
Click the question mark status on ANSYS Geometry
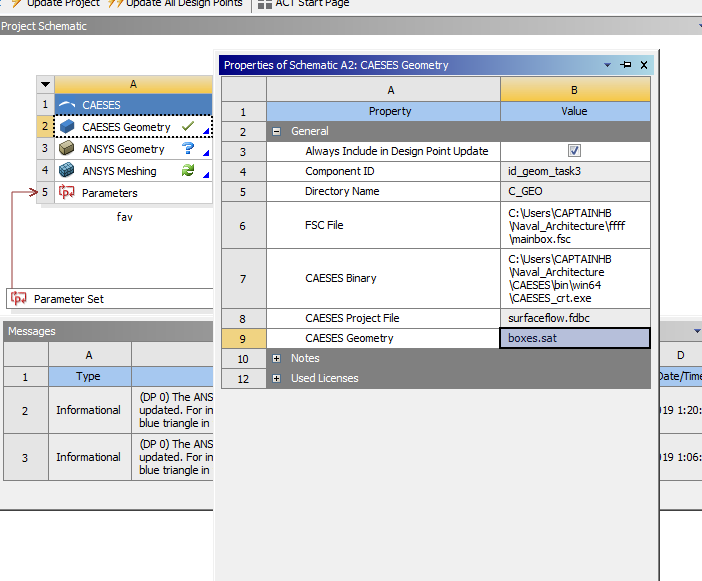click(188, 148)
